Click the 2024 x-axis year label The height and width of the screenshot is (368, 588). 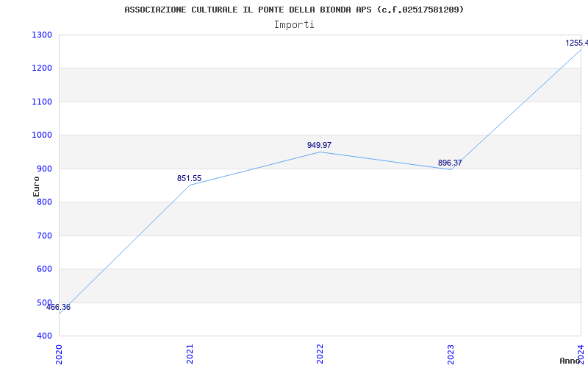581,354
